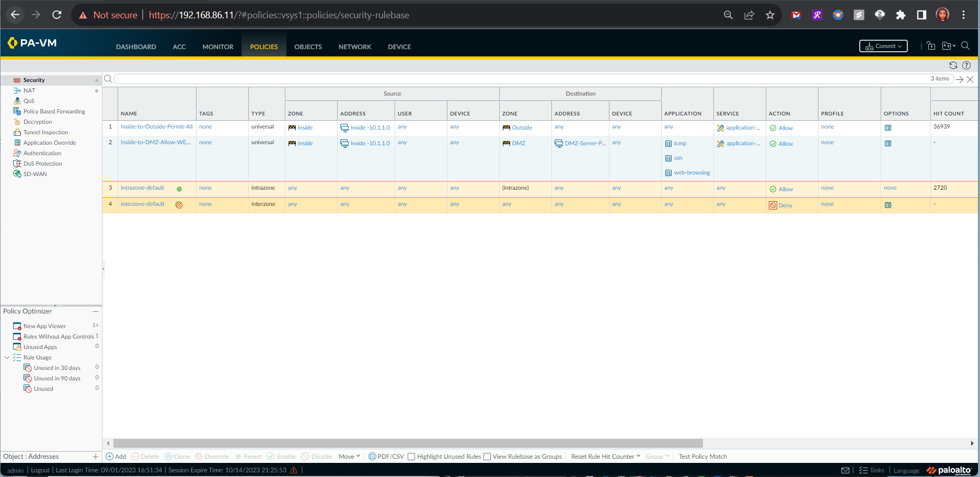Open the NETWORK tab
This screenshot has width=980, height=477.
click(x=355, y=46)
